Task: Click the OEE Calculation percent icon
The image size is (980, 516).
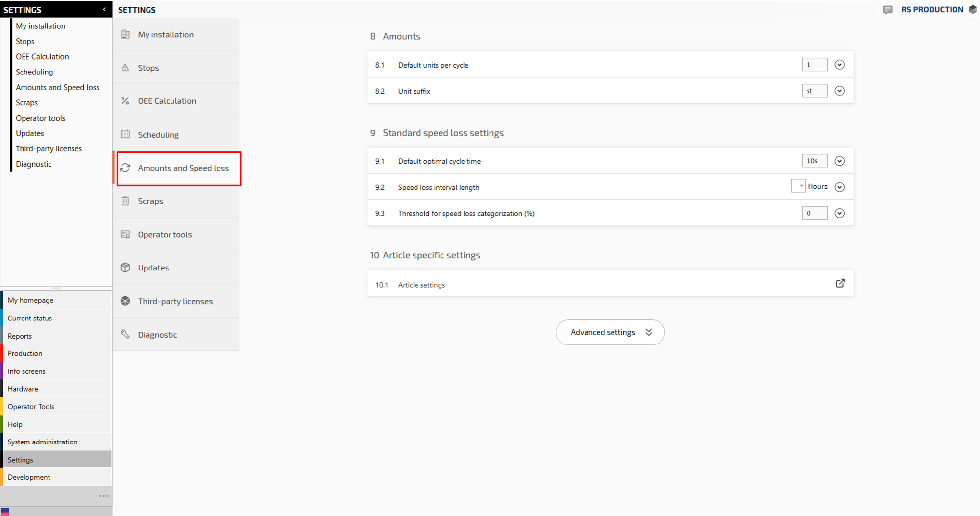Action: [125, 101]
